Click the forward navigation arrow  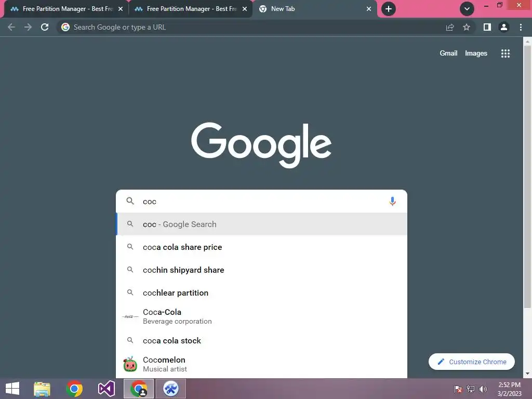coord(28,27)
